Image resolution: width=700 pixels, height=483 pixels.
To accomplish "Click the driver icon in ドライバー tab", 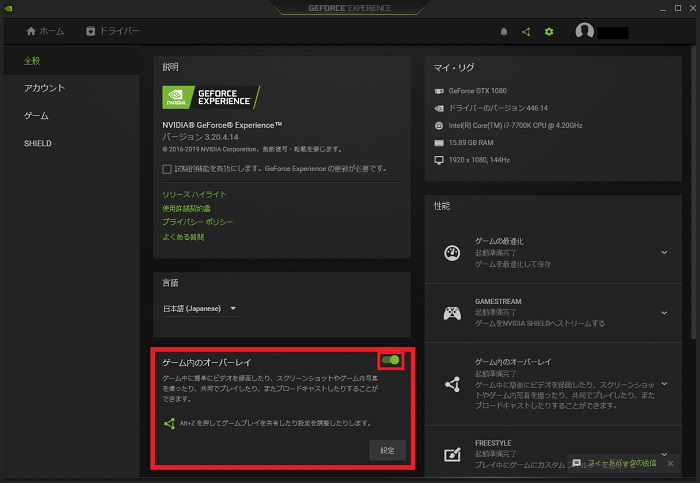I will 91,31.
